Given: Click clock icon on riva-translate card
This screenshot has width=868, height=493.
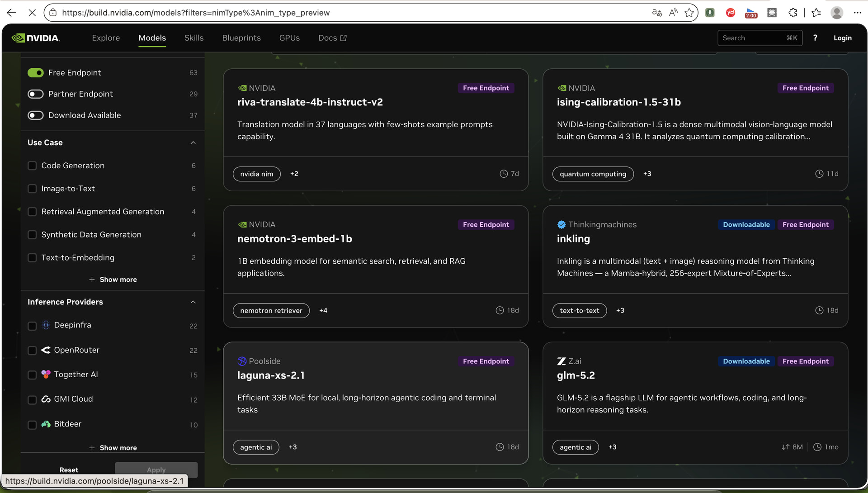Looking at the screenshot, I should 504,174.
